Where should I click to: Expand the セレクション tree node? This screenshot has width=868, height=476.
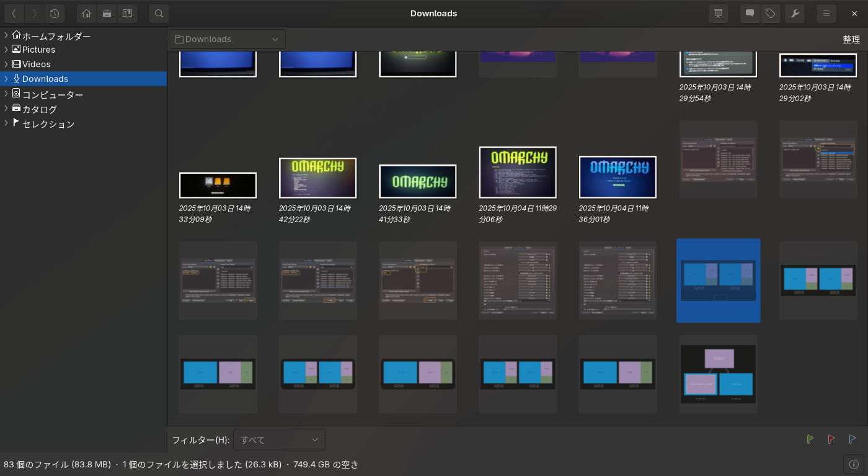pos(6,123)
